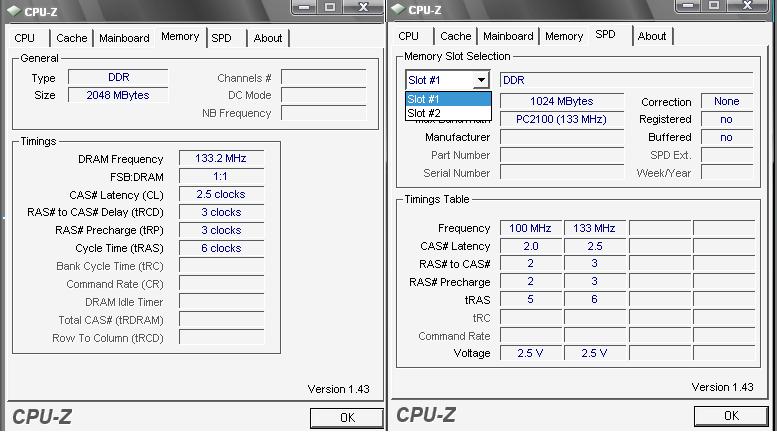Click the empty SPD Ext. field
The image size is (777, 432).
[x=727, y=155]
